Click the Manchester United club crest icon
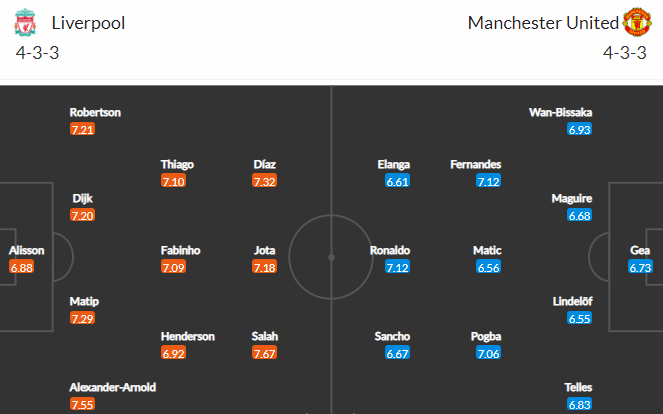Viewport: 663px width, 414px height. (637, 22)
